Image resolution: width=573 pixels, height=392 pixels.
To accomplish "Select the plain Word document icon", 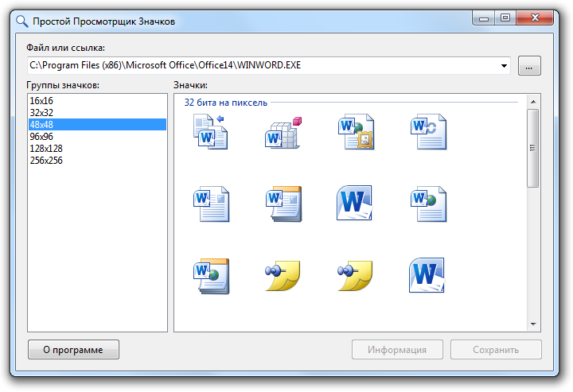I will pyautogui.click(x=211, y=204).
